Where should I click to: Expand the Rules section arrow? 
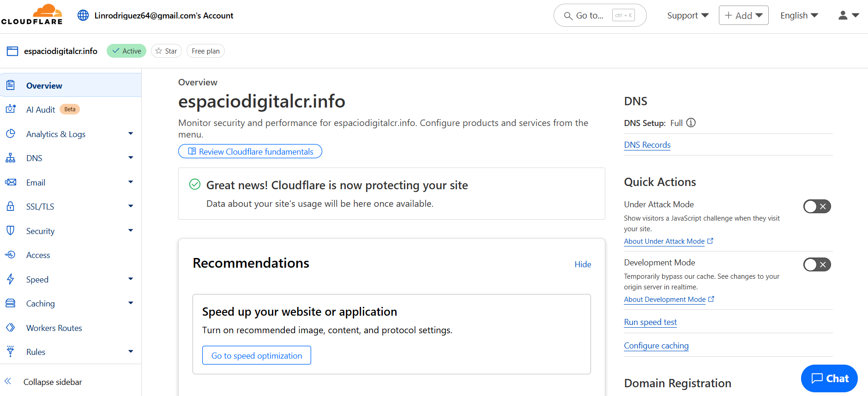[x=131, y=351]
